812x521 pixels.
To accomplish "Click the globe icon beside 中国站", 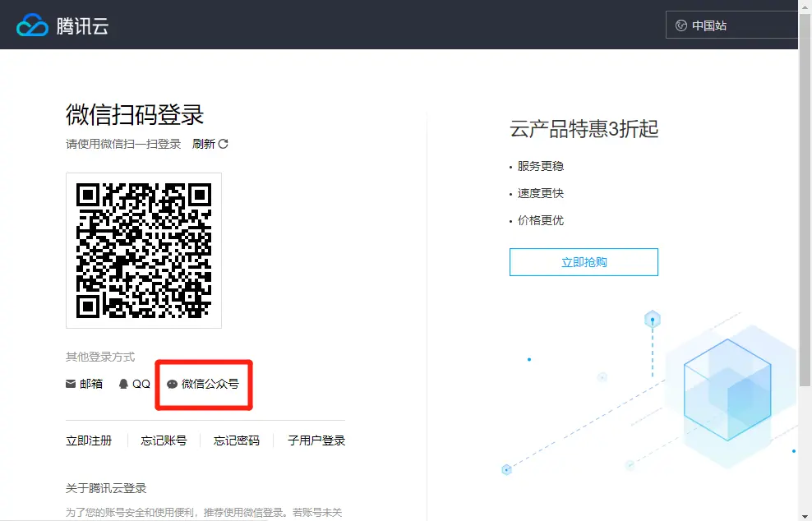I will 681,25.
